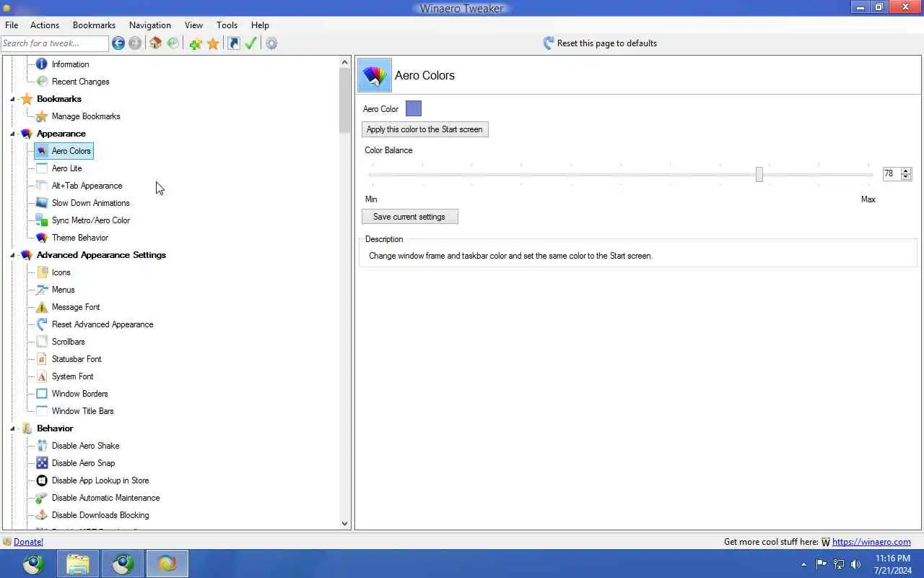Open the Navigation menu

150,25
